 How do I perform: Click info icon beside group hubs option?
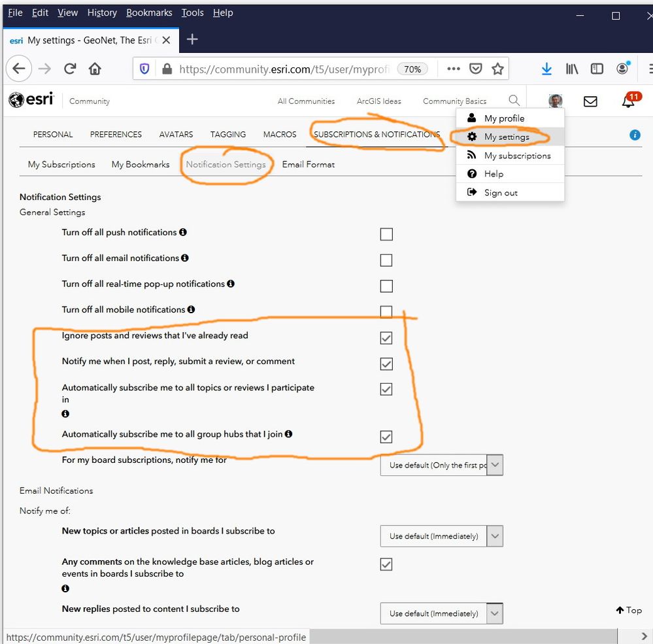click(289, 433)
